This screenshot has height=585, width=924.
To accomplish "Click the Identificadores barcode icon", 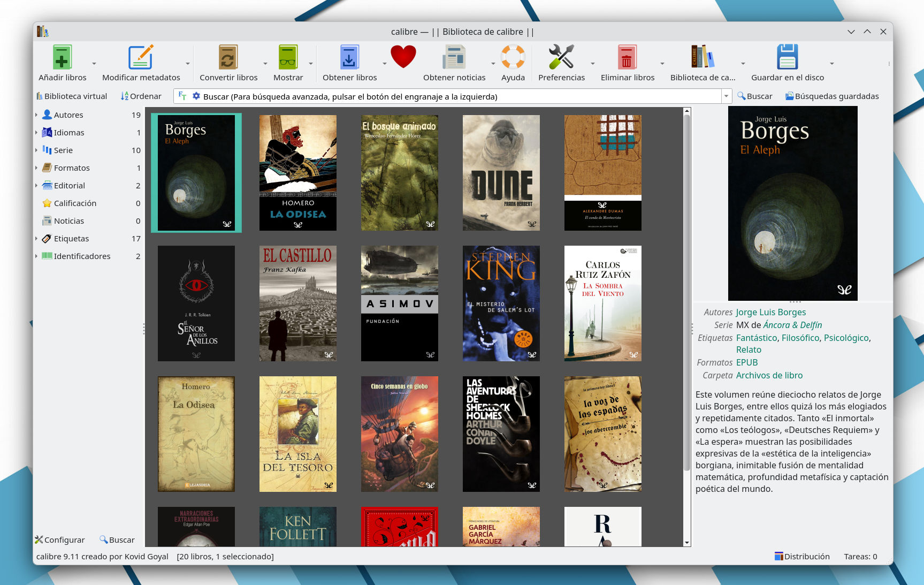I will (47, 256).
